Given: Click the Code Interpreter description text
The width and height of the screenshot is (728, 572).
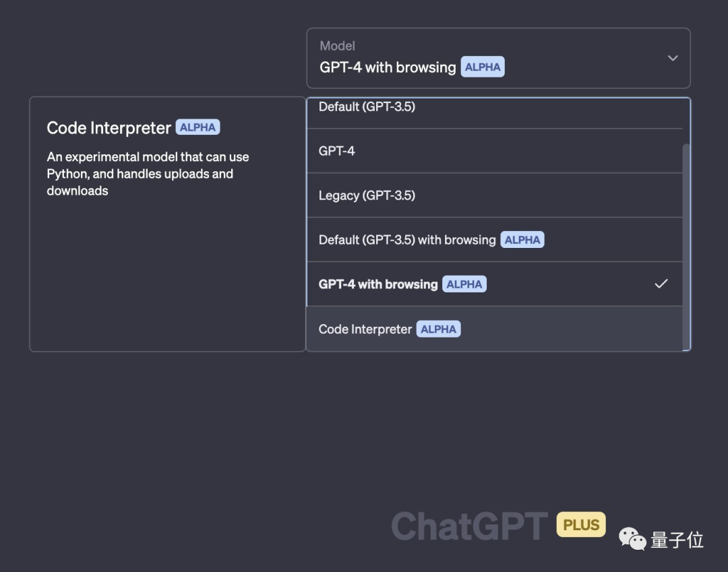Looking at the screenshot, I should pos(148,174).
